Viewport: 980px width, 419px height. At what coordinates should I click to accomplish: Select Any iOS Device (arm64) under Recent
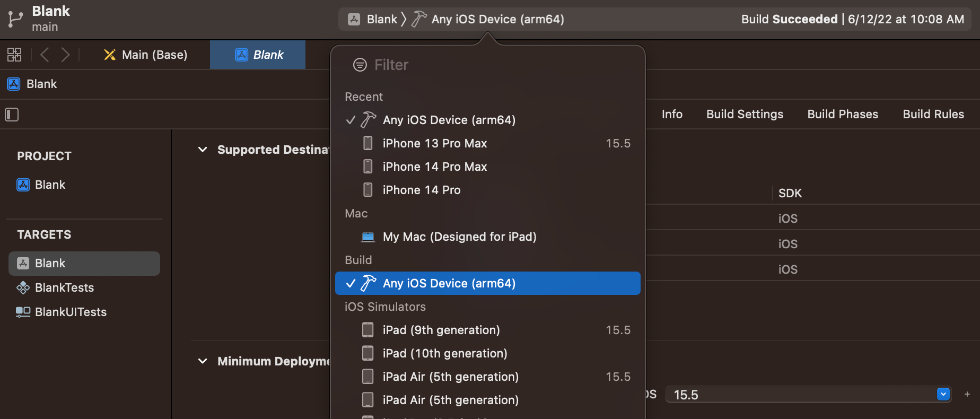(x=488, y=120)
